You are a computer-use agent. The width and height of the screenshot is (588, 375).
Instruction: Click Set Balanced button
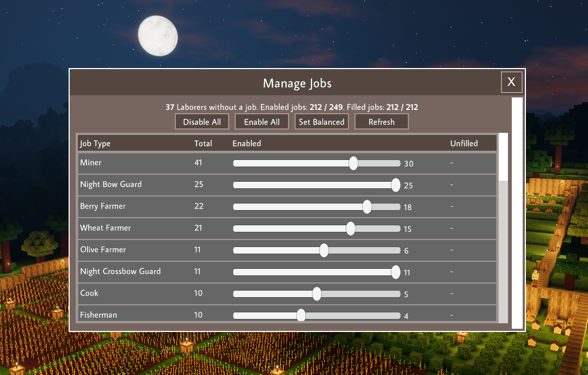point(322,122)
